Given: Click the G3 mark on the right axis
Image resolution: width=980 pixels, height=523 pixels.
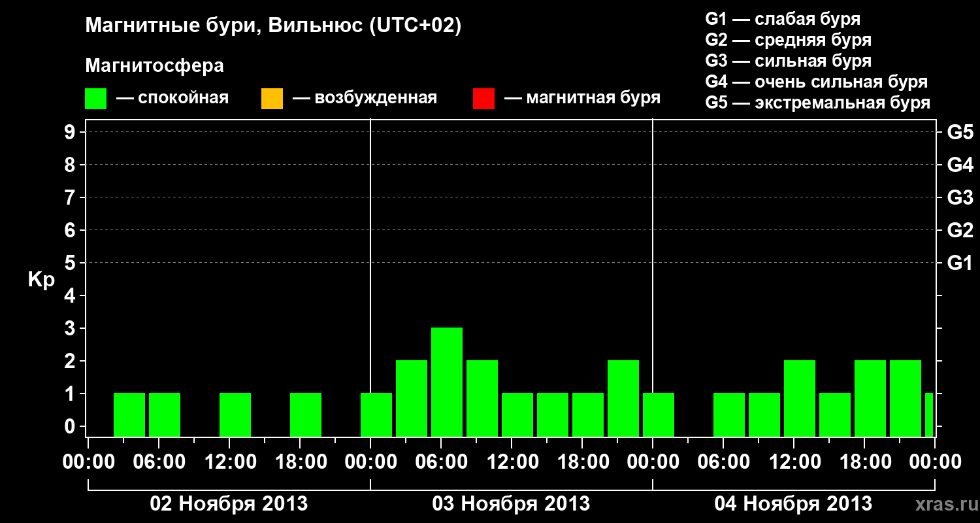Looking at the screenshot, I should pos(960,198).
